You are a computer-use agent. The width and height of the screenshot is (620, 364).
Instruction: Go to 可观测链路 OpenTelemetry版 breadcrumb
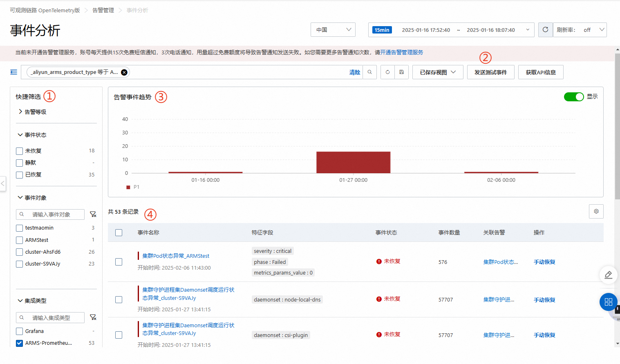(45, 10)
